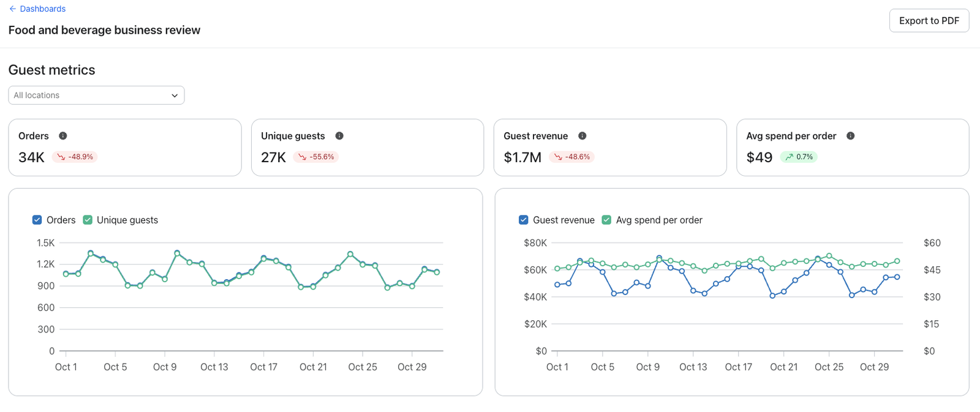Click Oct 13 label on the Orders chart axis
Viewport: 980px width, 412px height.
[x=214, y=367]
